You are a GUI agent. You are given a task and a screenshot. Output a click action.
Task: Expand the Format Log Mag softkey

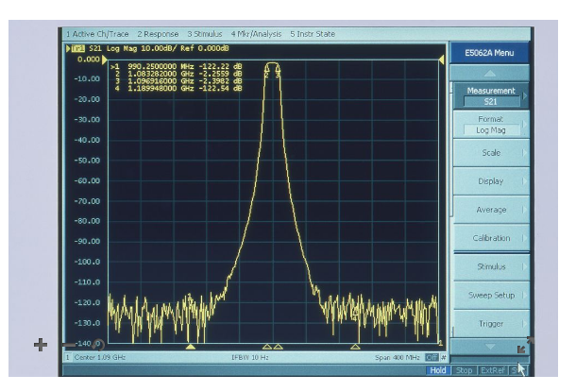coord(491,125)
